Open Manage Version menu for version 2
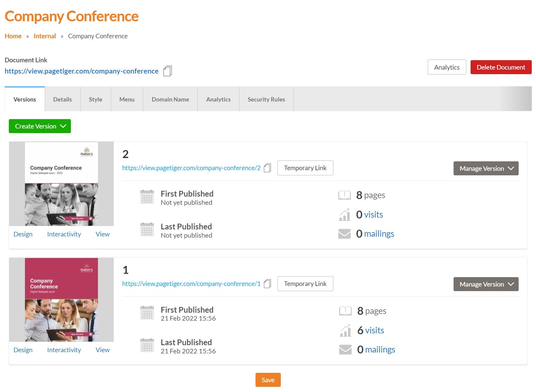536x392 pixels. 486,168
